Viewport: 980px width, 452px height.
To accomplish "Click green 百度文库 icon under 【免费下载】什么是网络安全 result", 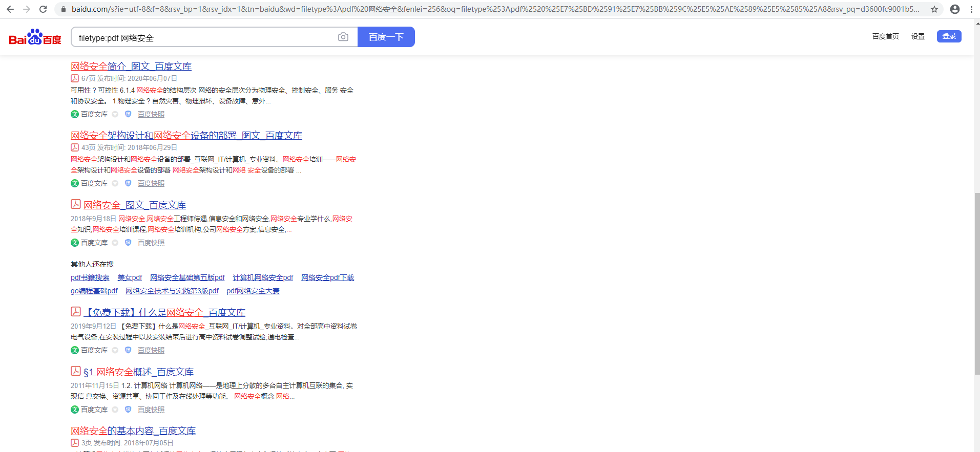I will pos(75,350).
